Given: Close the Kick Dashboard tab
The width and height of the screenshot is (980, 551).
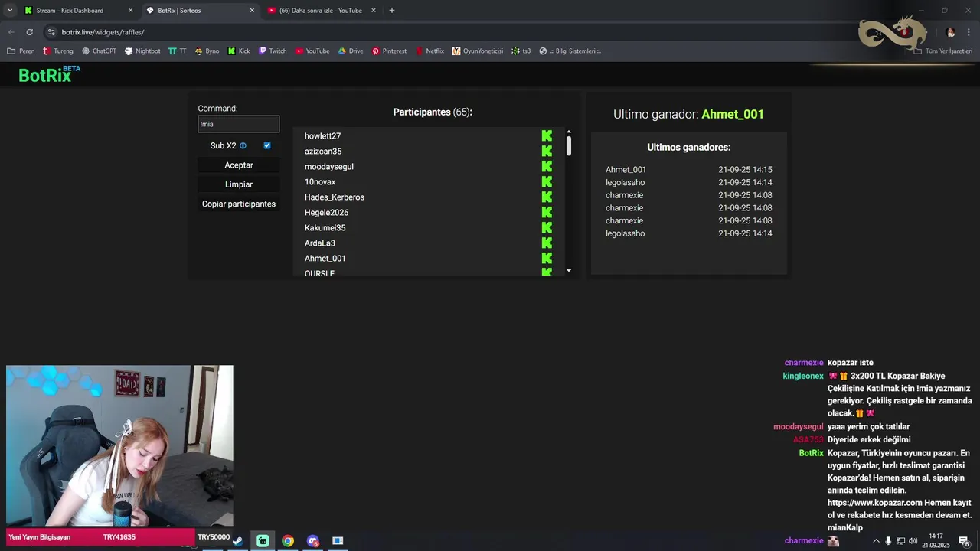Looking at the screenshot, I should (130, 11).
